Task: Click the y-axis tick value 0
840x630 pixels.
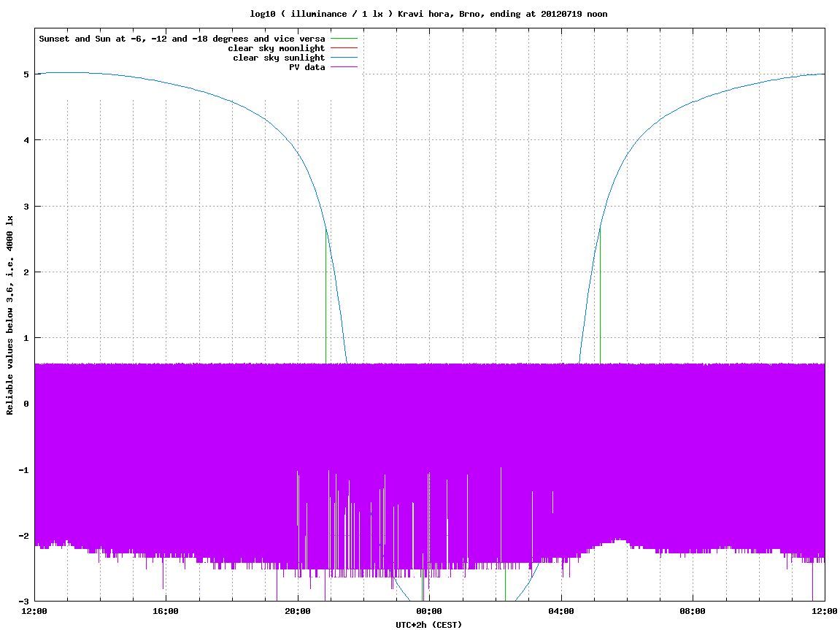Action: (26, 404)
